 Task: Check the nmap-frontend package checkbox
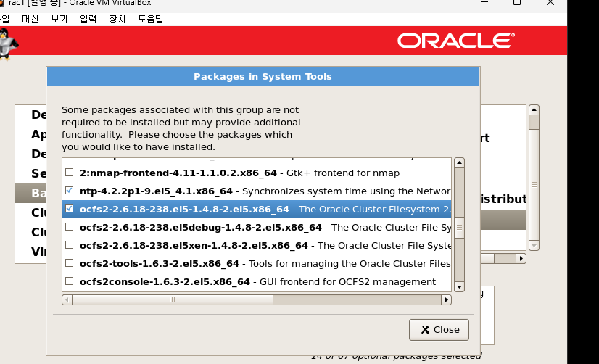point(69,173)
